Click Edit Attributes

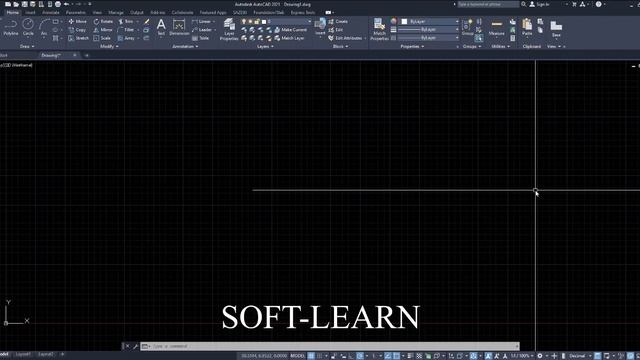[345, 38]
